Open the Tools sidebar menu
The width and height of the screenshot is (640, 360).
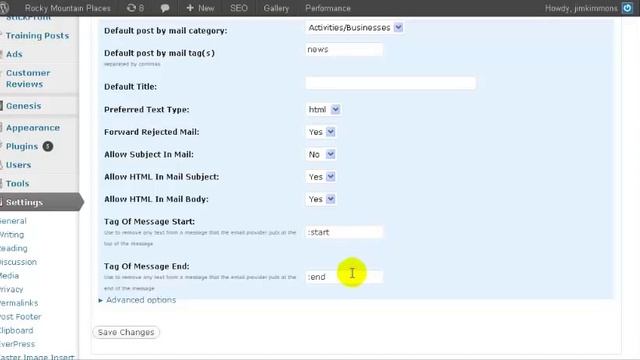pyautogui.click(x=18, y=184)
